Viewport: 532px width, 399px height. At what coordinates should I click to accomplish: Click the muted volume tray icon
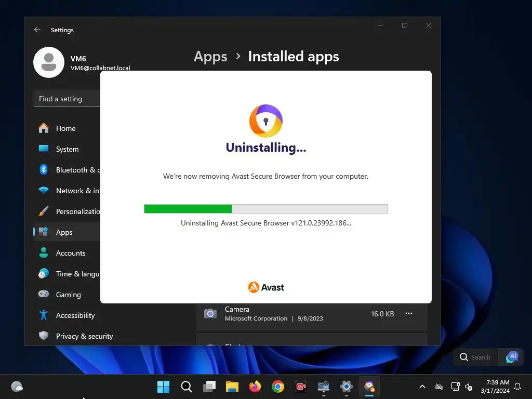[x=469, y=387]
